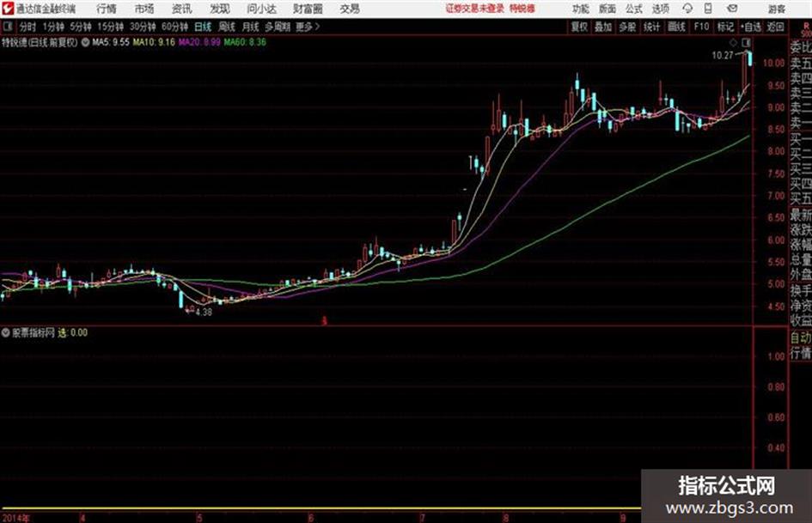The width and height of the screenshot is (812, 523).
Task: Switch to the 30分钟 period tab
Action: point(143,27)
